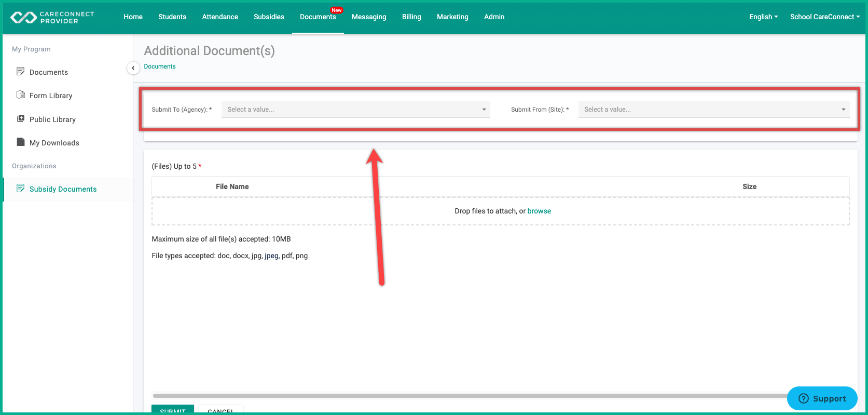Click the Submit button
The image size is (868, 415).
click(173, 410)
